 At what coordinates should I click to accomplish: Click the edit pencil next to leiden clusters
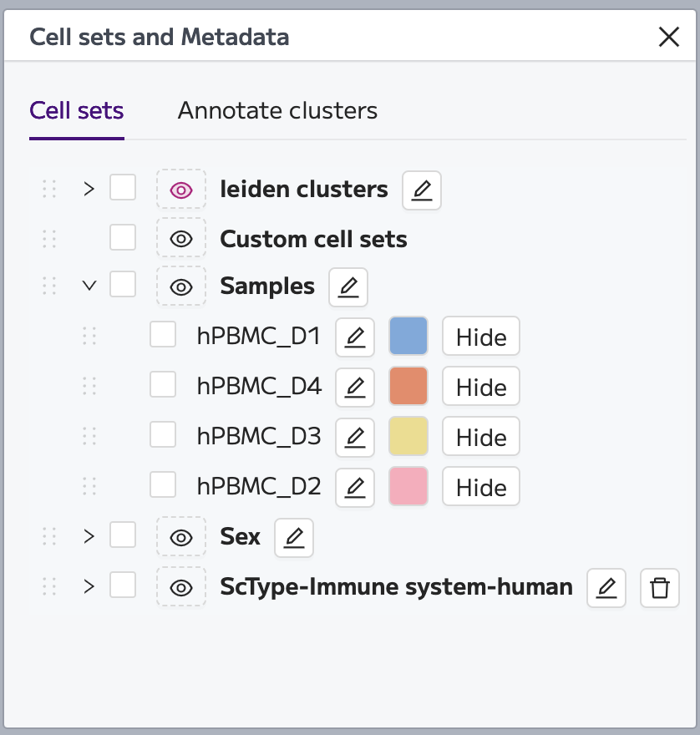tap(422, 190)
